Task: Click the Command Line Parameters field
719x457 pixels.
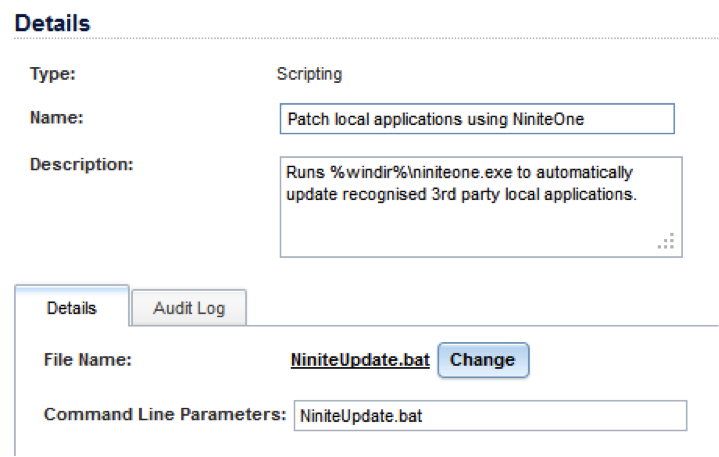Action: click(x=489, y=415)
